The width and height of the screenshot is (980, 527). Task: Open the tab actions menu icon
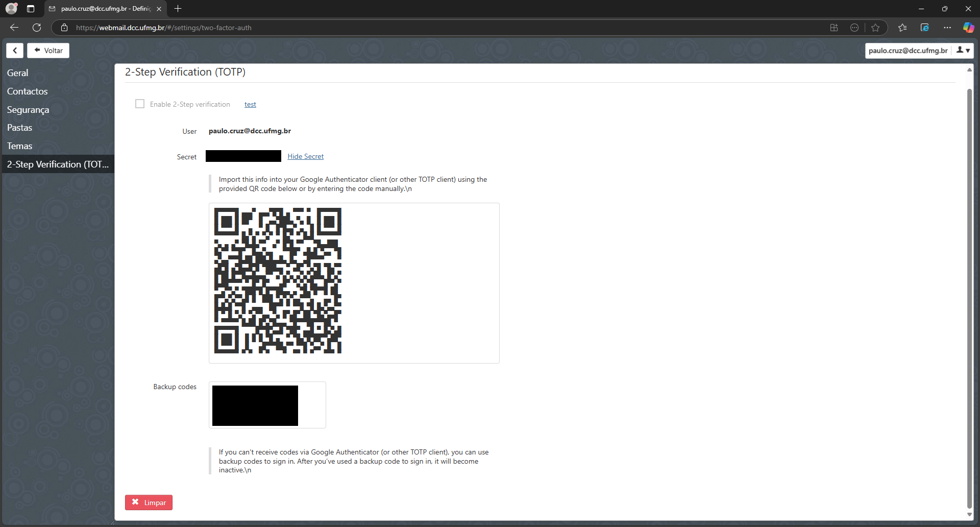click(x=31, y=9)
